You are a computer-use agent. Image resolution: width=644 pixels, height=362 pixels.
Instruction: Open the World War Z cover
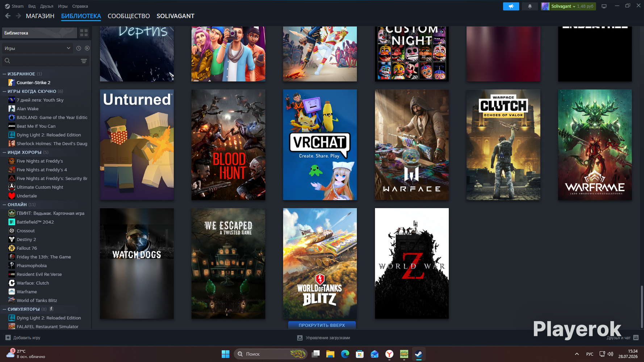tap(412, 264)
